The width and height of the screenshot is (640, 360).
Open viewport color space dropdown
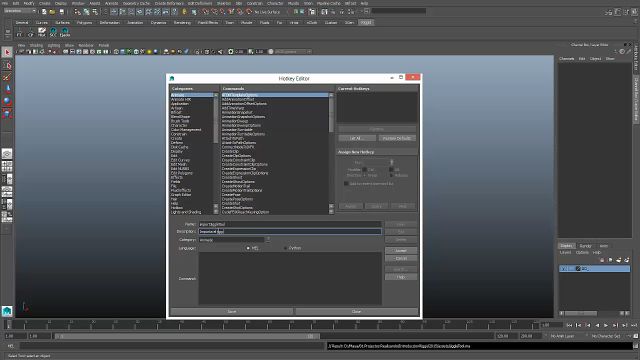pyautogui.click(x=293, y=52)
